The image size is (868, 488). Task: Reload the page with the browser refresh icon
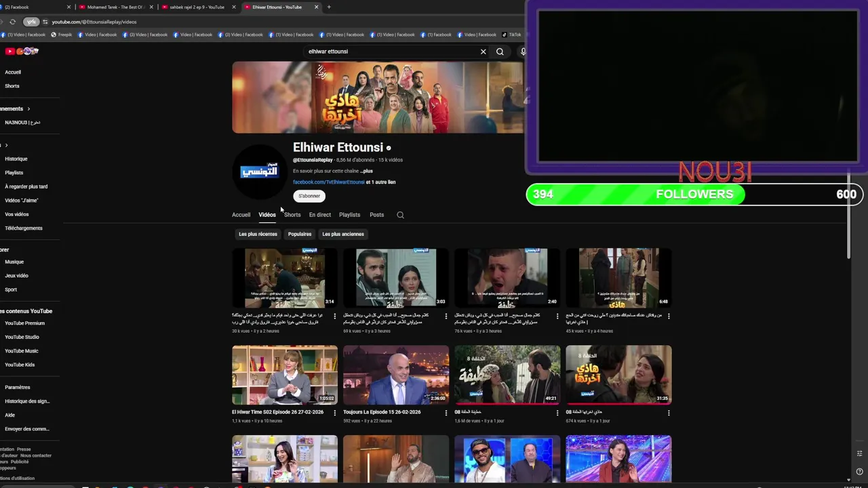[12, 22]
